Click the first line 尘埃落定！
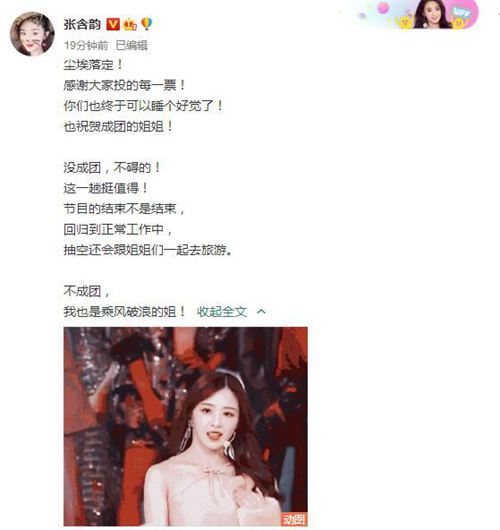 tap(94, 65)
